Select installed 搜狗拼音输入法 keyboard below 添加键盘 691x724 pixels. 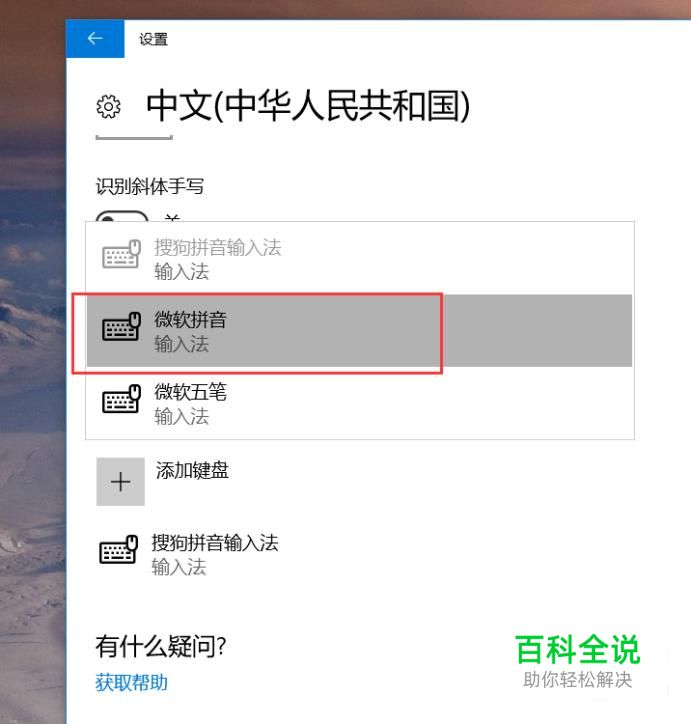click(189, 554)
